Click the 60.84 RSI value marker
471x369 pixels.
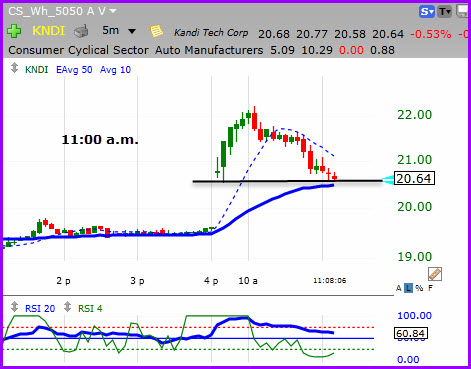click(x=410, y=333)
